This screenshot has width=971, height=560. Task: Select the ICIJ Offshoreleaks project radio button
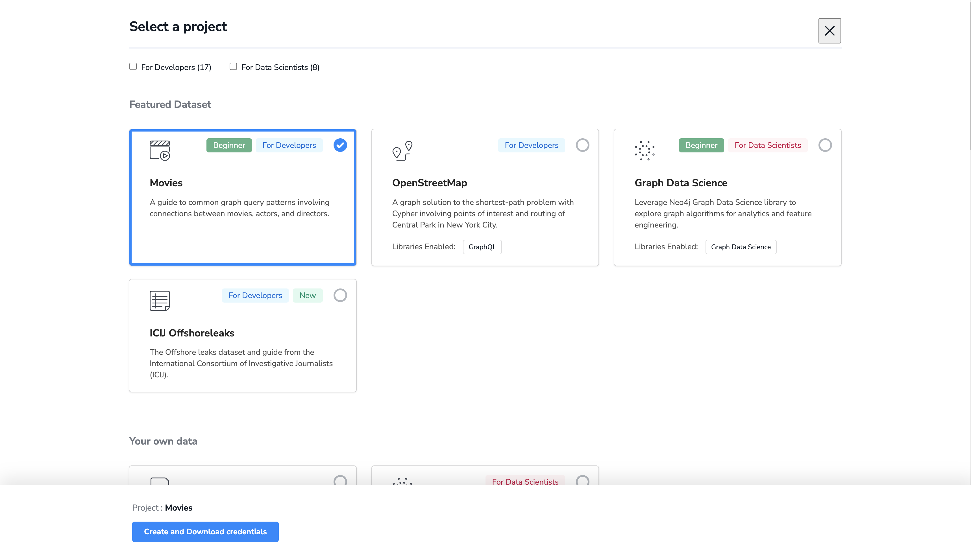coord(340,295)
